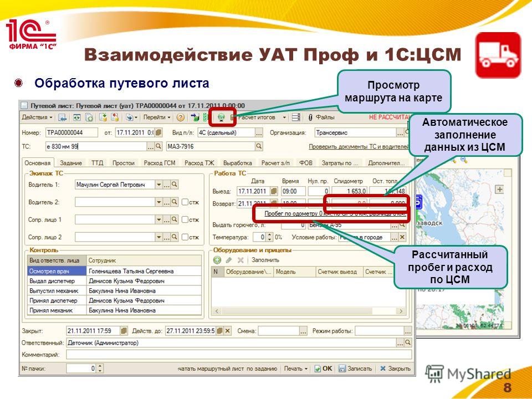Click the Закрыть button
The width and height of the screenshot is (532, 399).
(395, 369)
